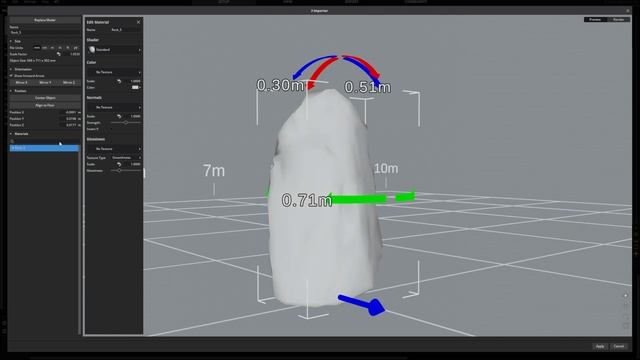Click the viewport zoom-in plus icon
This screenshot has width=640, height=360.
click(x=625, y=296)
